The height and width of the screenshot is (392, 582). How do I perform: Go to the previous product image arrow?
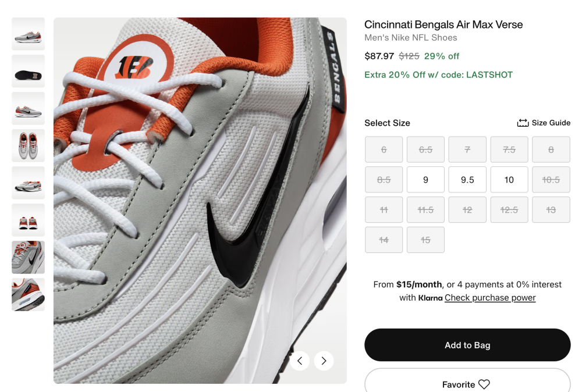tap(300, 361)
